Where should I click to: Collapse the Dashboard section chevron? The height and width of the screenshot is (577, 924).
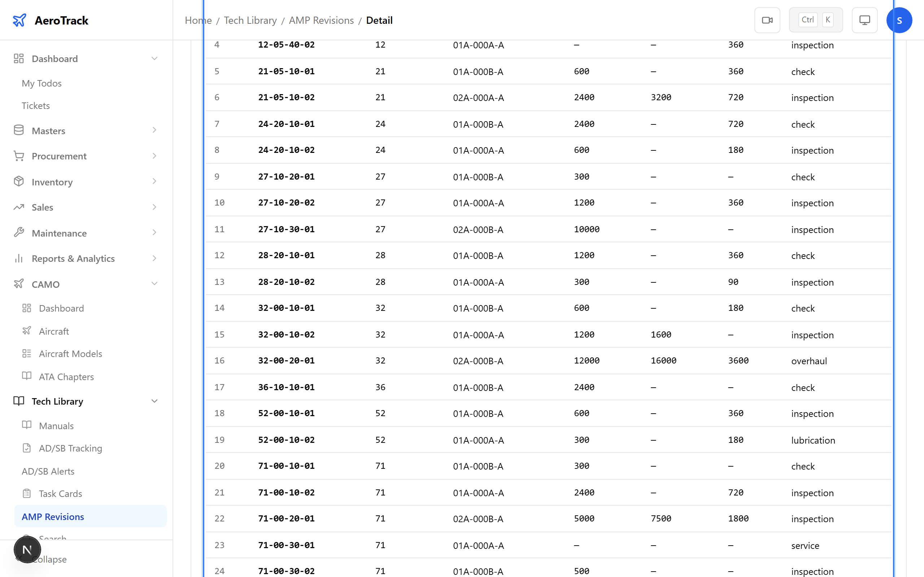point(154,58)
